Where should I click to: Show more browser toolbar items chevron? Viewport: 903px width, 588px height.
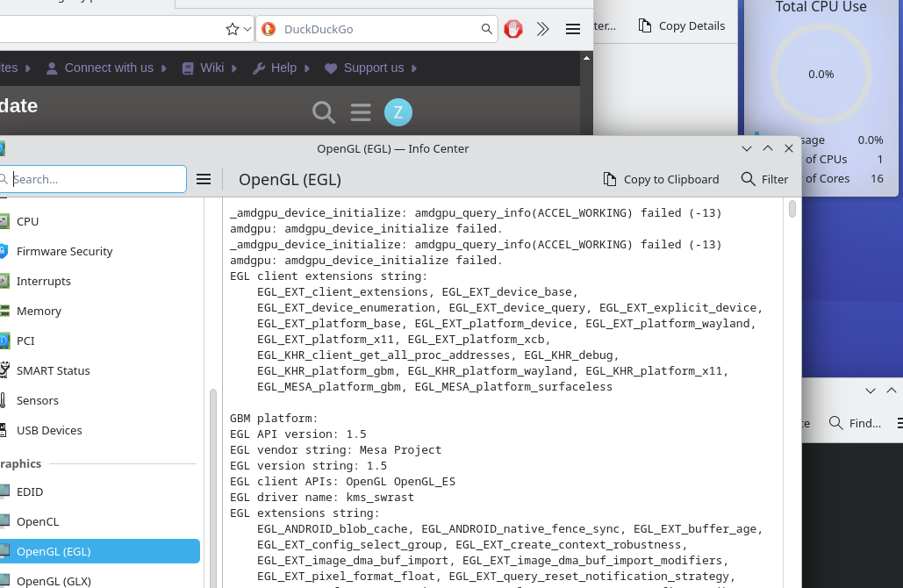pyautogui.click(x=542, y=29)
